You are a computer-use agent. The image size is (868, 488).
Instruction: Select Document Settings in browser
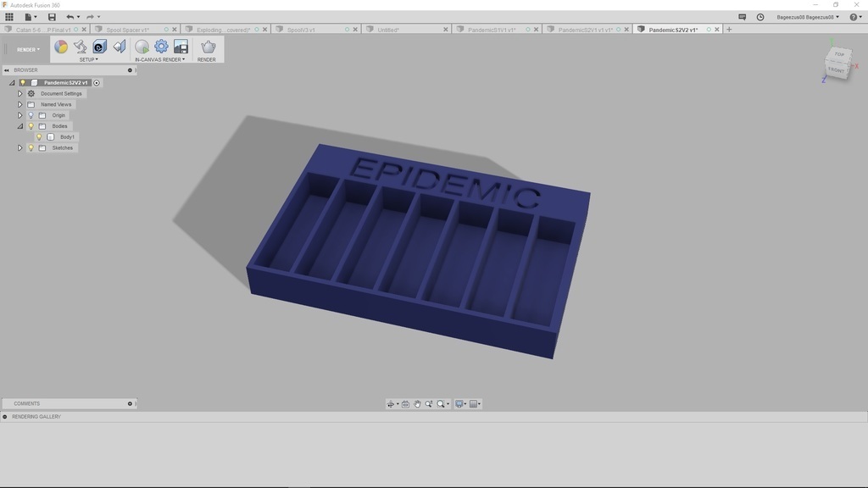pos(61,93)
